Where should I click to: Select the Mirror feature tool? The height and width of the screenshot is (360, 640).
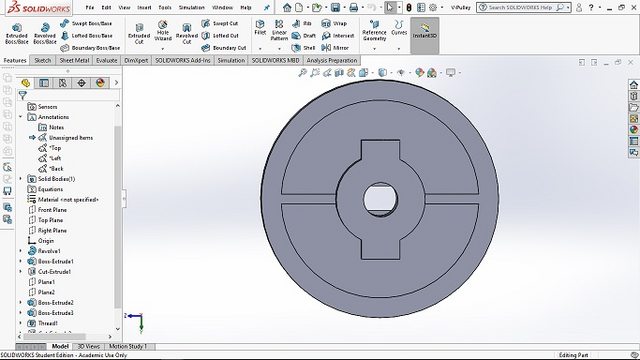click(x=335, y=48)
